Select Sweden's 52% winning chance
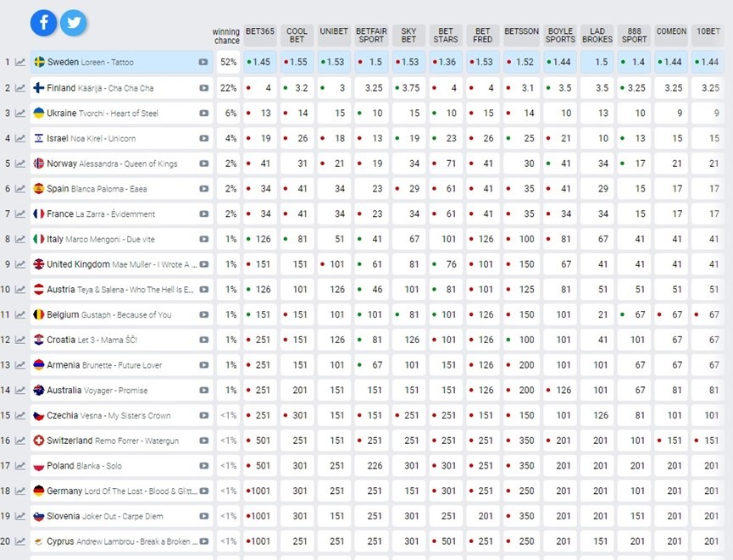 228,62
